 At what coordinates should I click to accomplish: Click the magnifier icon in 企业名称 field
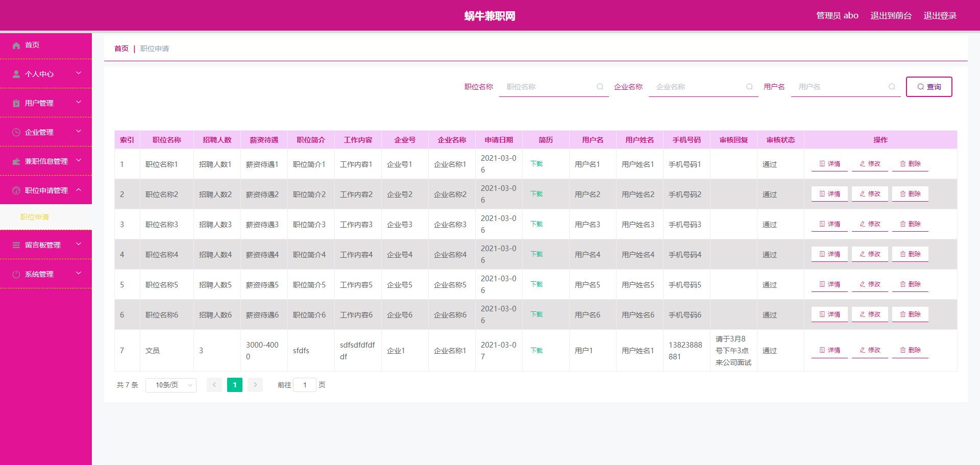click(x=749, y=87)
